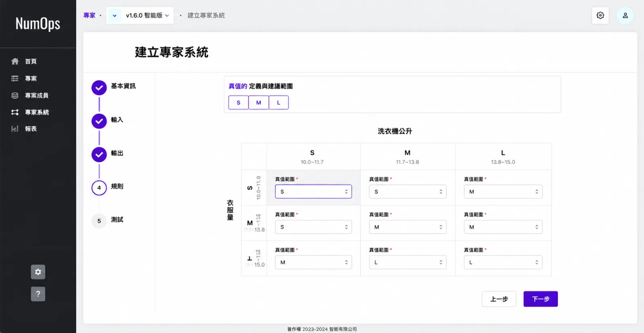Click the NumOps logo

click(38, 24)
